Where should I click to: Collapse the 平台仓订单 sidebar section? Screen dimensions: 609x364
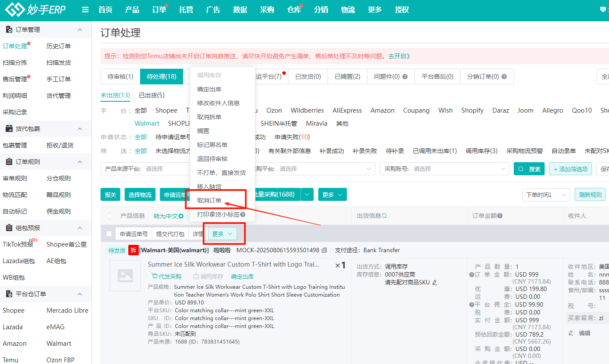point(80,294)
